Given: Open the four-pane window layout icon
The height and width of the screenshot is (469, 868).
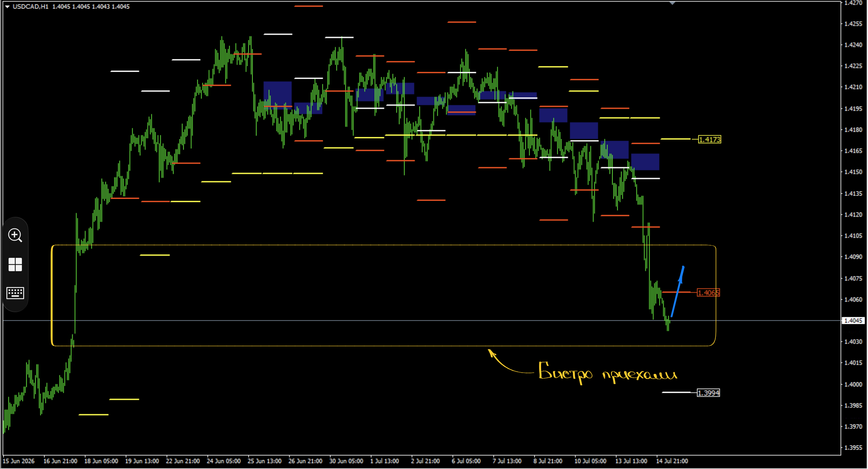Looking at the screenshot, I should tap(15, 264).
